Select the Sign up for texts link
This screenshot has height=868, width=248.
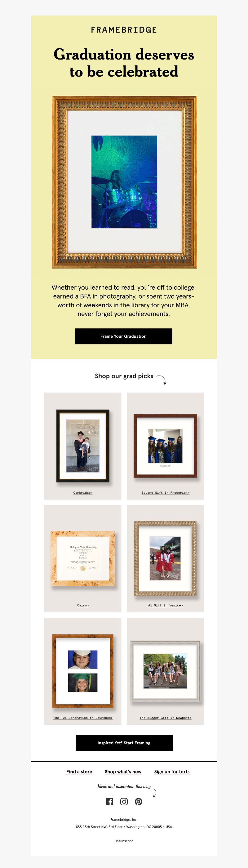click(x=172, y=772)
